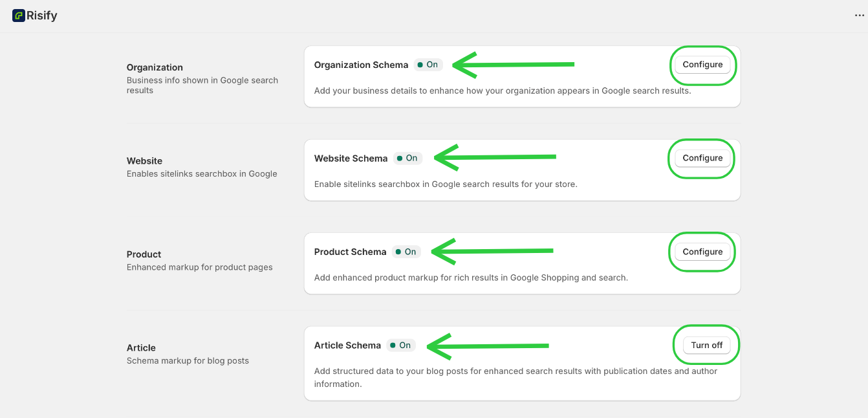This screenshot has width=868, height=418.
Task: Click the Risify logo icon
Action: pos(18,16)
